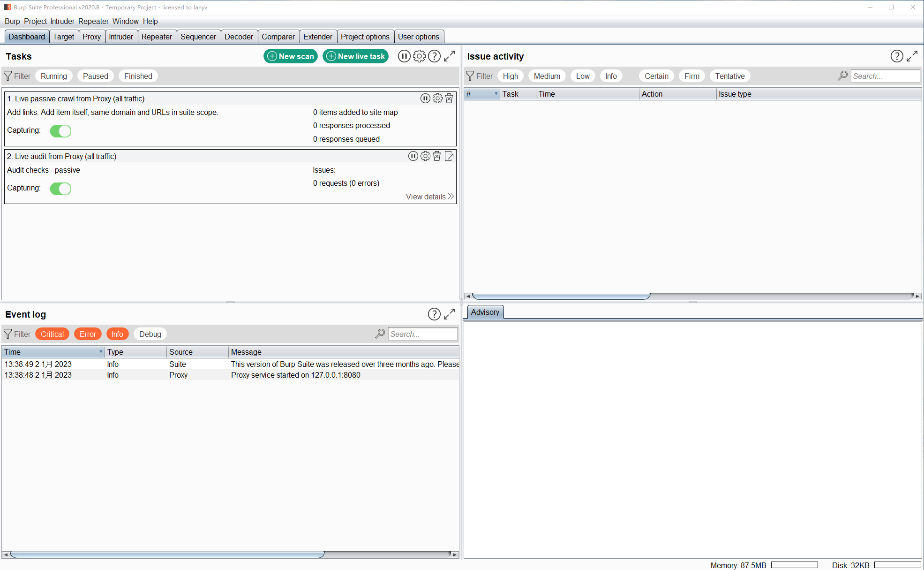Switch to the Extender tab
924x570 pixels.
coord(317,37)
